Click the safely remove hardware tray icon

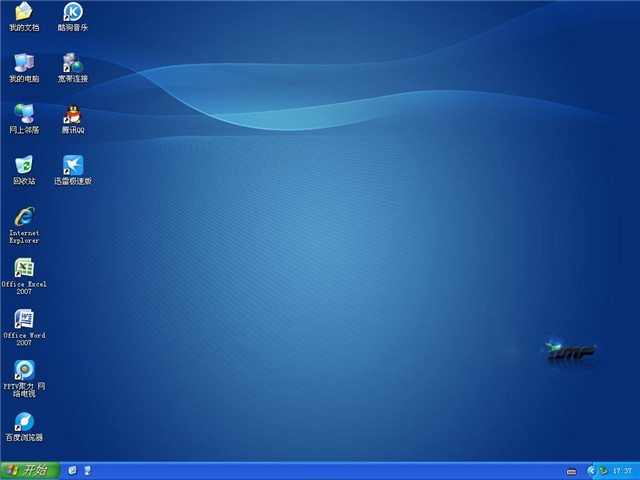[x=603, y=471]
